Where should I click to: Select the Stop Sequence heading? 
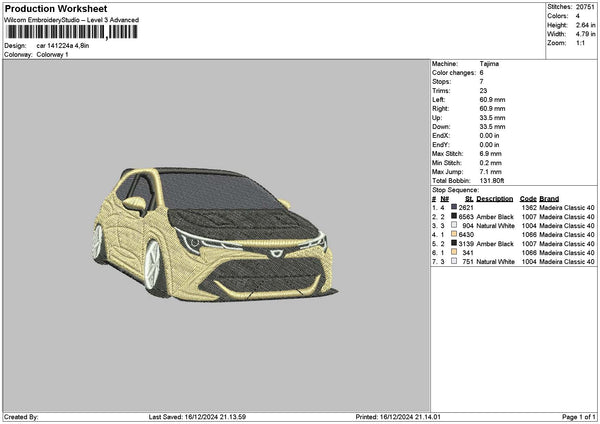[x=455, y=189]
